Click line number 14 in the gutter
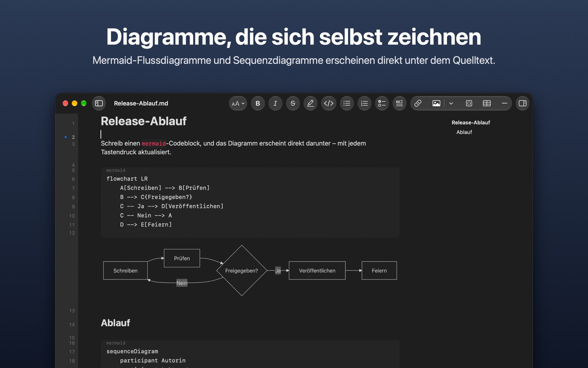Image resolution: width=588 pixels, height=368 pixels. (72, 325)
